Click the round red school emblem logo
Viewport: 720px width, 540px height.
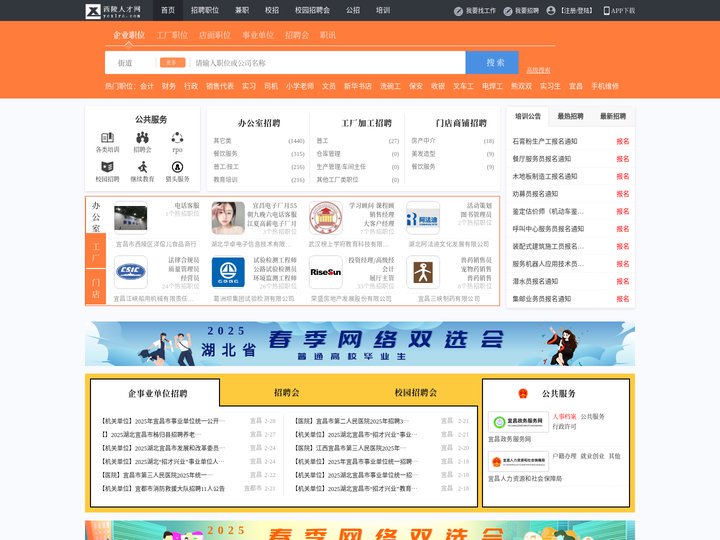tap(326, 218)
